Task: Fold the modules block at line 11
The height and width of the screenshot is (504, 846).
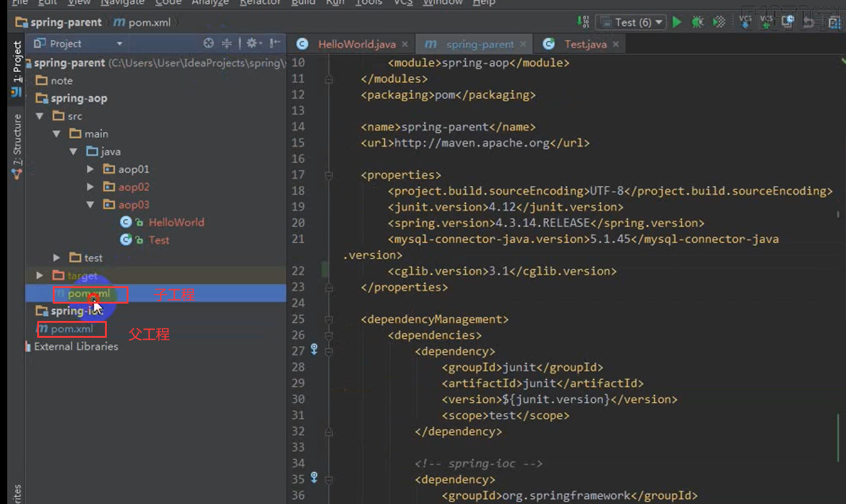Action: point(328,79)
